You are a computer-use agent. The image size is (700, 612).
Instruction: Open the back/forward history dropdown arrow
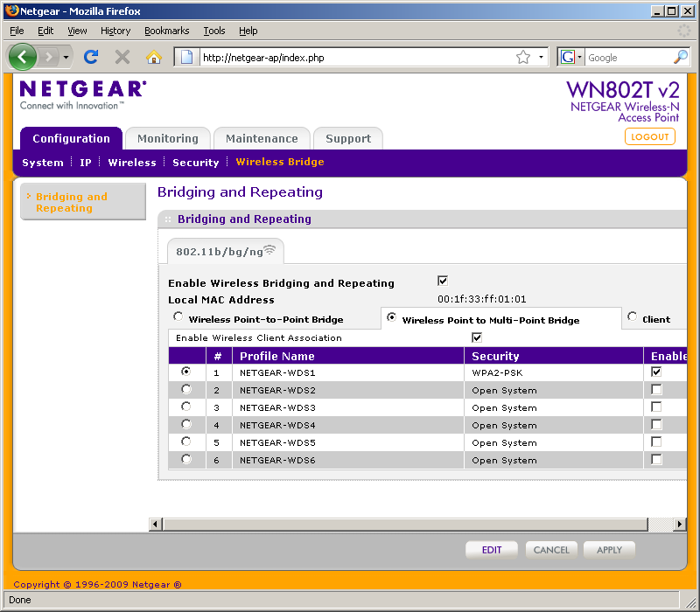click(66, 57)
